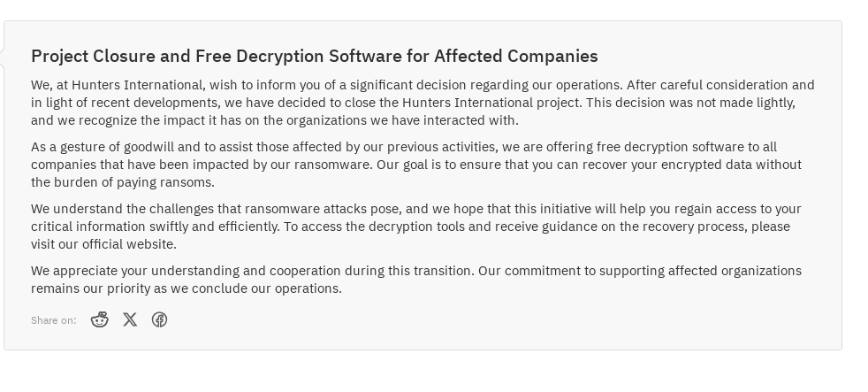868x392 pixels.
Task: Click the paragraph starting 'We, at Hunters International'
Action: pos(423,103)
